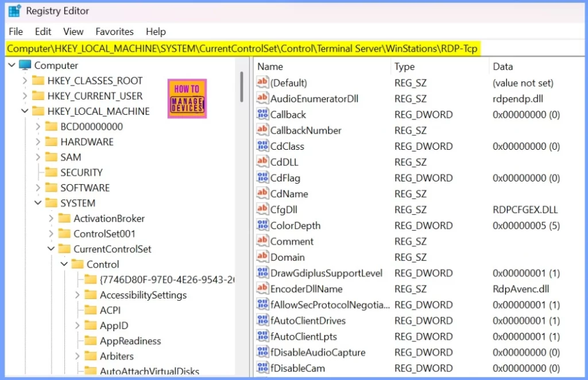Click the (Default) string value icon

tap(262, 82)
